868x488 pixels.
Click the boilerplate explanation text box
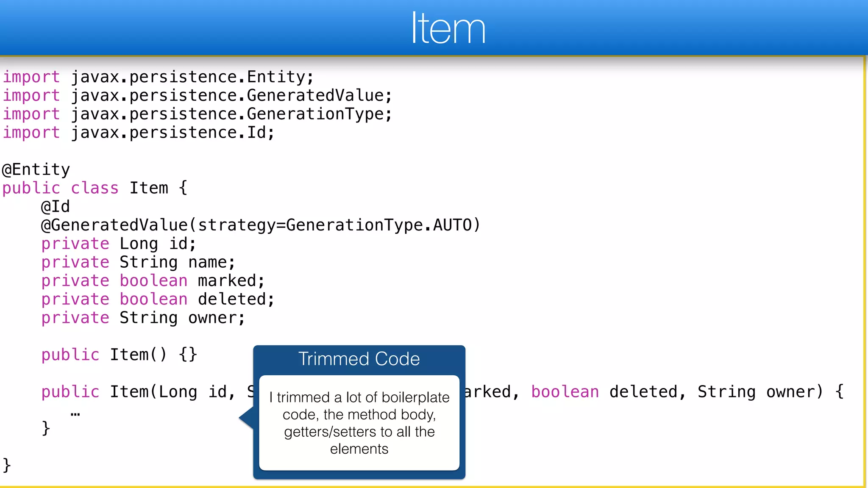[359, 422]
